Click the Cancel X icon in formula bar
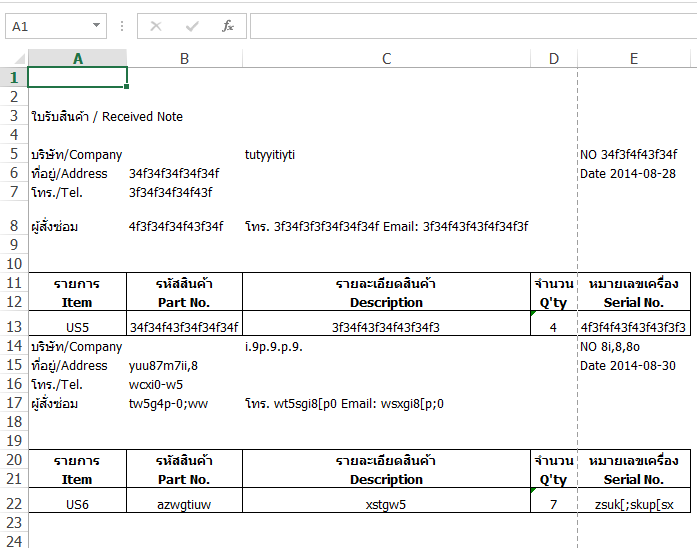This screenshot has width=697, height=548. click(156, 26)
